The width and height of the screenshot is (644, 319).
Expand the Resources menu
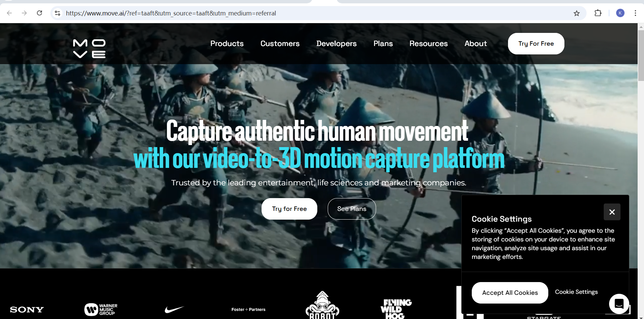428,44
